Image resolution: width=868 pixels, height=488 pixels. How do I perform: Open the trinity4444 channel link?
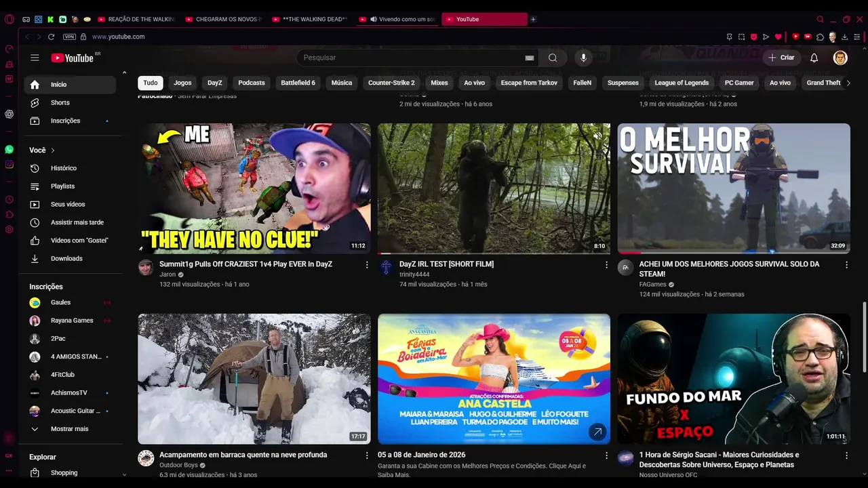[x=414, y=274]
